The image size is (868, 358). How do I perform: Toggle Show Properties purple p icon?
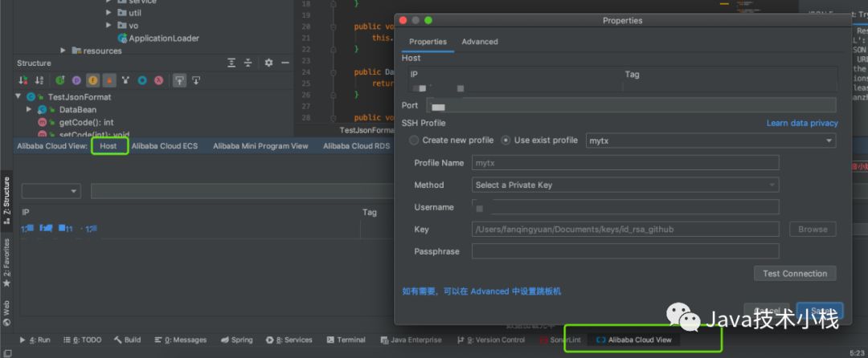[76, 80]
